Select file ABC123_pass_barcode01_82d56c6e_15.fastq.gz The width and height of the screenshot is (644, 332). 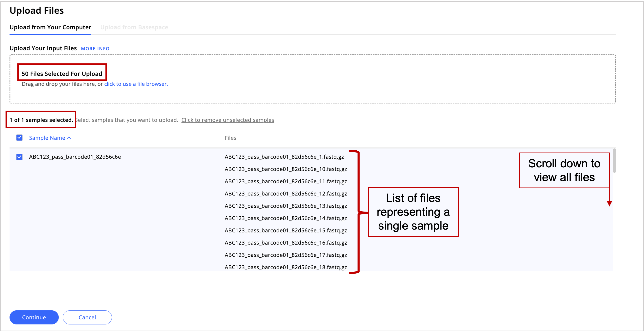pyautogui.click(x=286, y=230)
